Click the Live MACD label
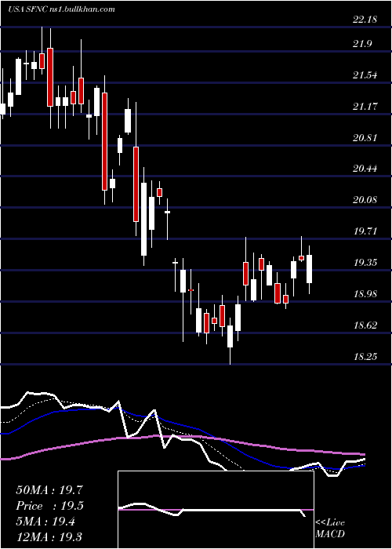This screenshot has height=549, width=392. 330,529
